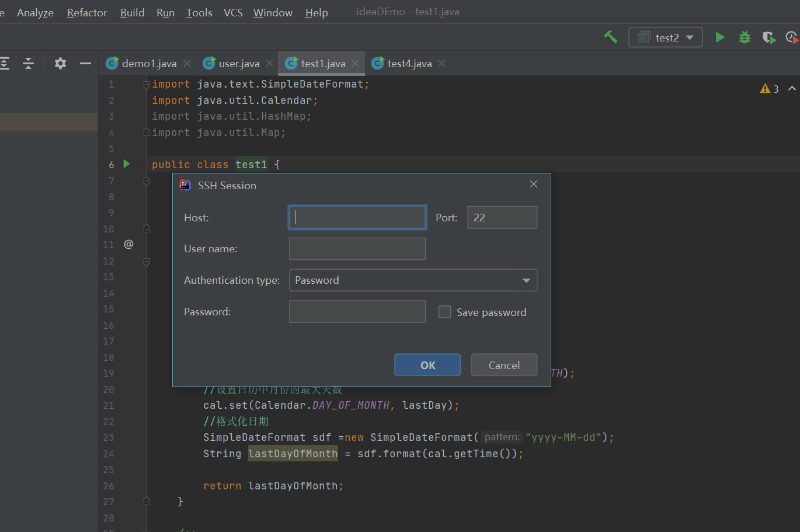Hide the project panel with minus icon

click(x=85, y=63)
